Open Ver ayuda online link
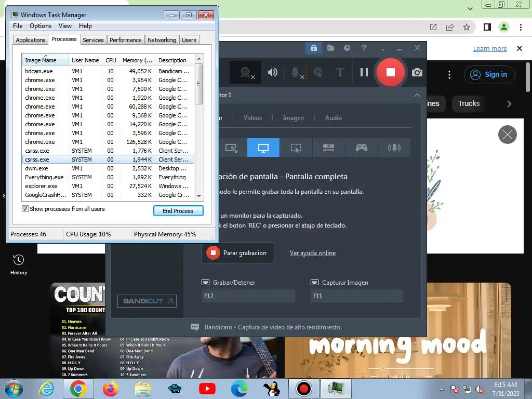This screenshot has height=399, width=532. [312, 253]
